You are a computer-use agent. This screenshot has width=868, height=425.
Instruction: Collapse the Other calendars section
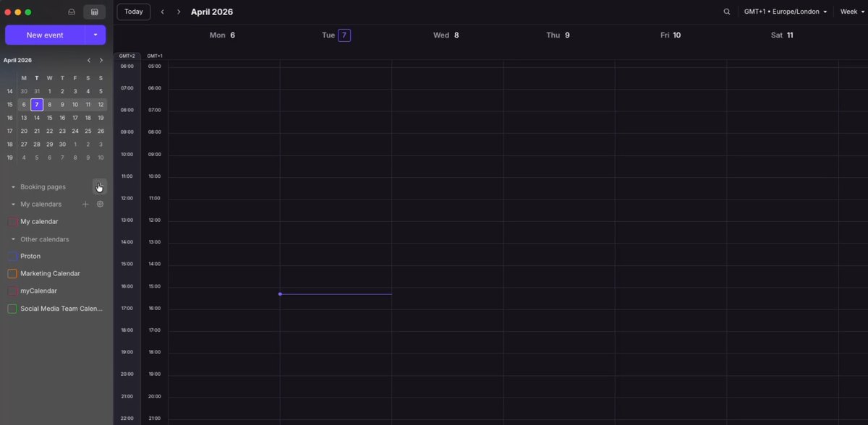pos(13,239)
